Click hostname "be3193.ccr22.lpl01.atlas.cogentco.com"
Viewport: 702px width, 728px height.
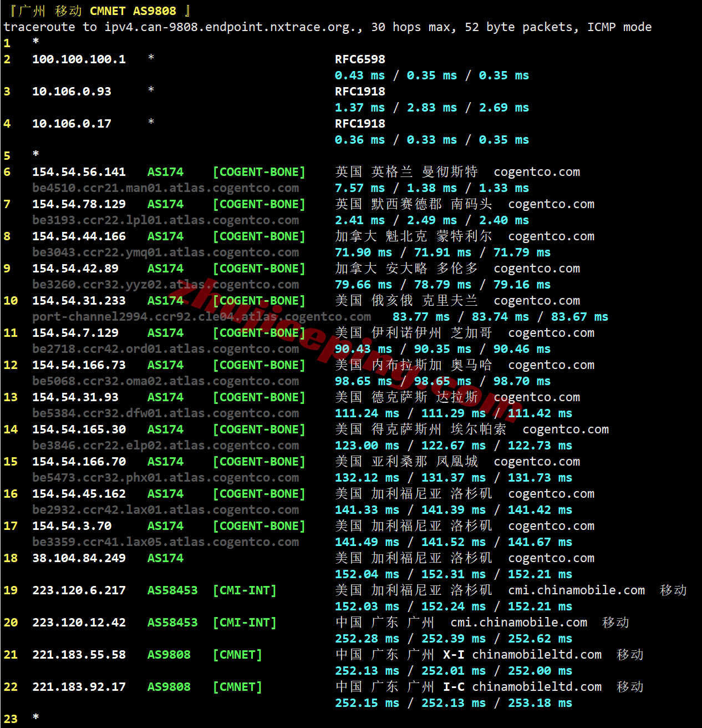click(x=166, y=220)
